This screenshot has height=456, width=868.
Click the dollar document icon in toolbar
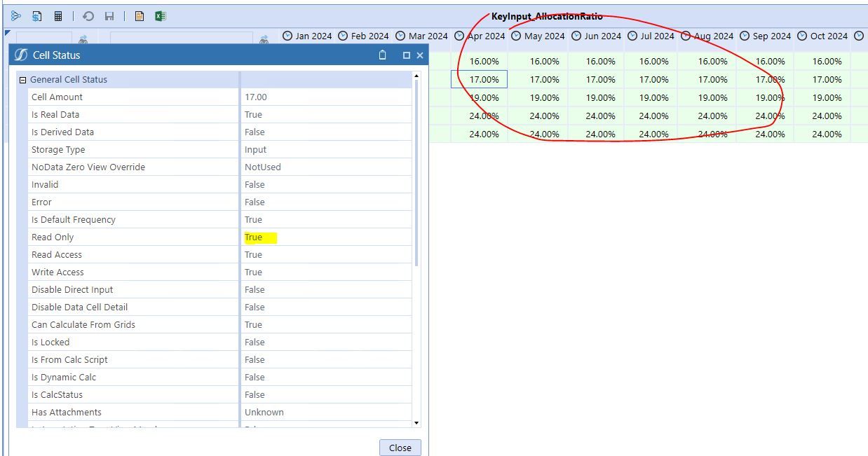37,16
